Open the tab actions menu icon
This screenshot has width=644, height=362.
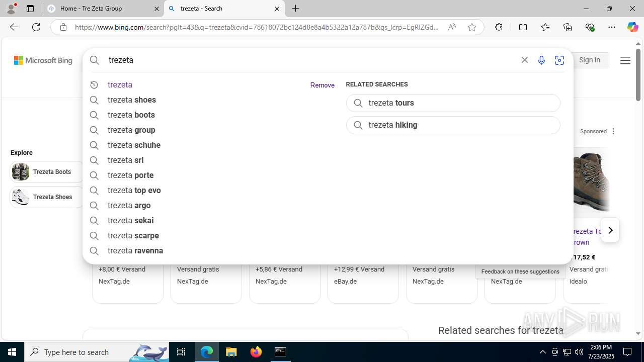click(30, 9)
